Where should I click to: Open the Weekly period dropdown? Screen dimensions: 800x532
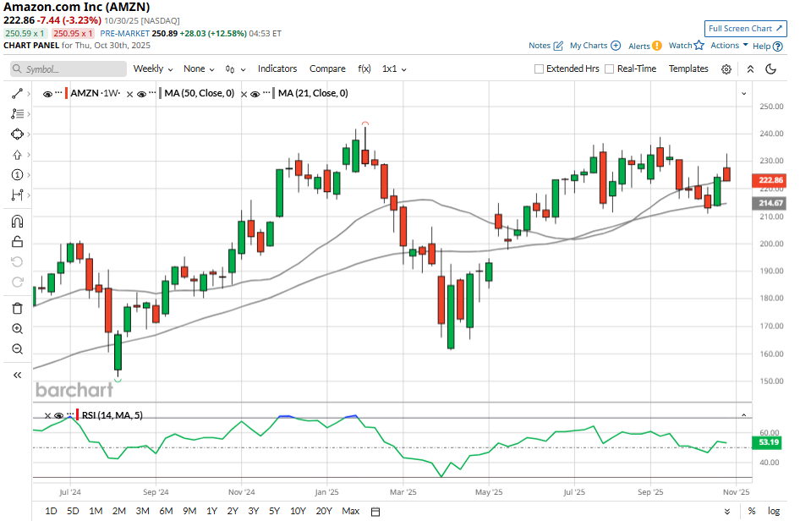pos(153,69)
